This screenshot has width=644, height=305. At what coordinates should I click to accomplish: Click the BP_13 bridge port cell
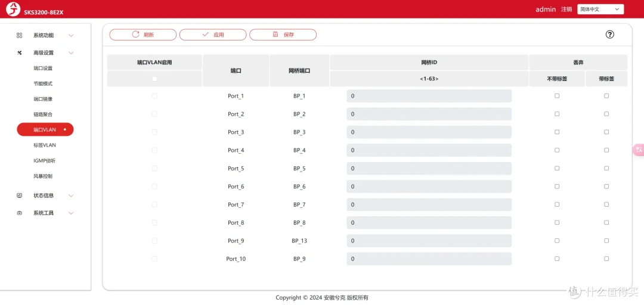(x=299, y=241)
